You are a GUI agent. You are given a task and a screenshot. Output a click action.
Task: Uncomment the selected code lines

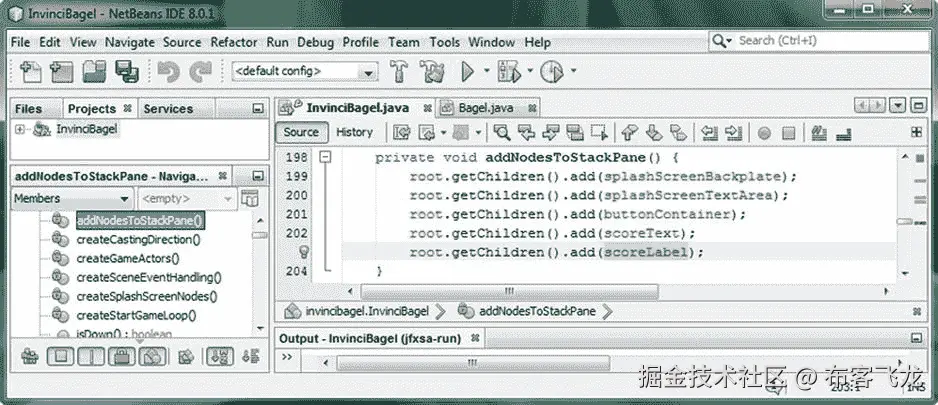point(843,133)
